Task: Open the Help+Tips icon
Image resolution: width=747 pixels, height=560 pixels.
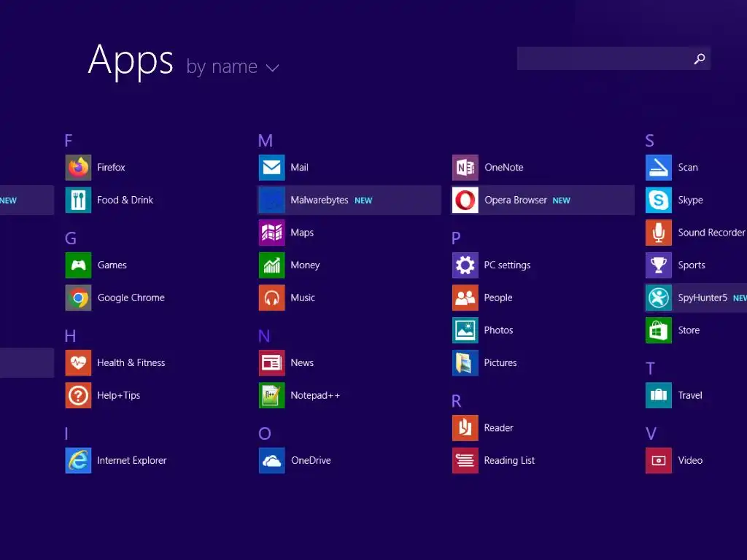Action: coord(78,395)
